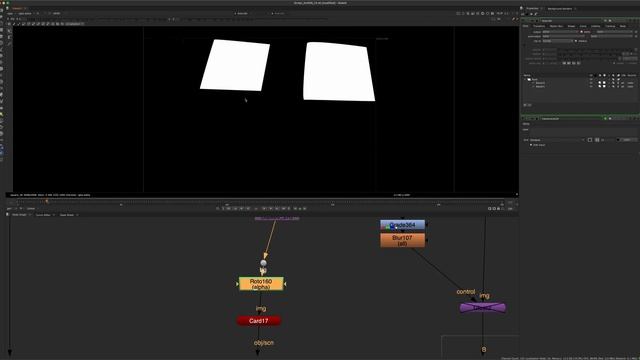Screen dimensions: 640x360
Task: Switch to the Node Graph tab
Action: (x=19, y=215)
